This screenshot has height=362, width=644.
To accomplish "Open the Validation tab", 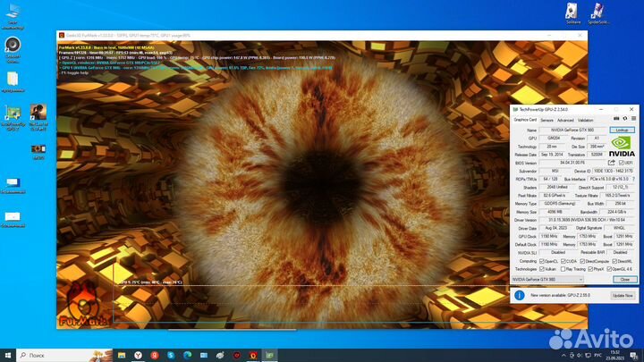I will point(586,120).
